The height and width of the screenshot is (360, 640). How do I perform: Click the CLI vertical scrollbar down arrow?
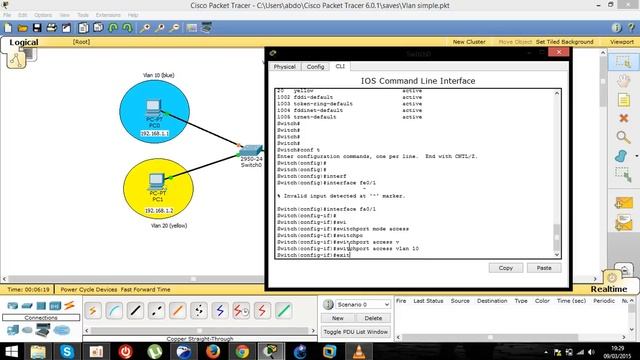pos(557,255)
